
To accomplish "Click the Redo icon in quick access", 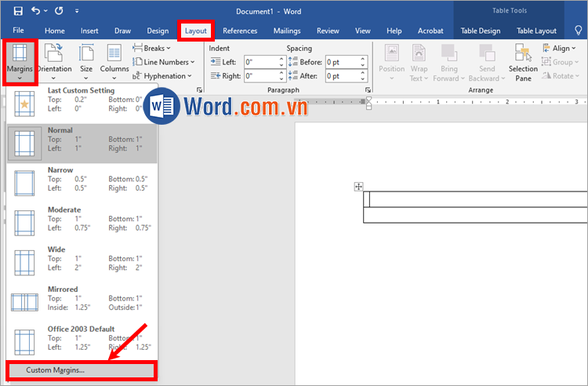I will (59, 11).
